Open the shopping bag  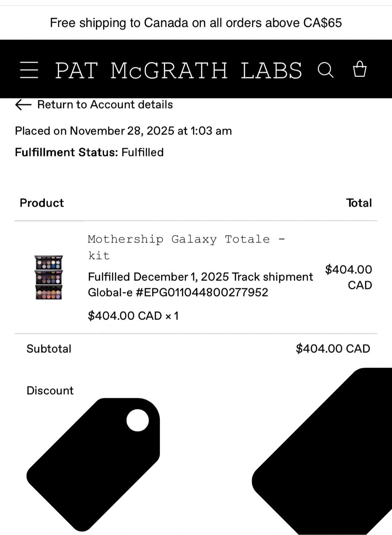click(x=359, y=69)
